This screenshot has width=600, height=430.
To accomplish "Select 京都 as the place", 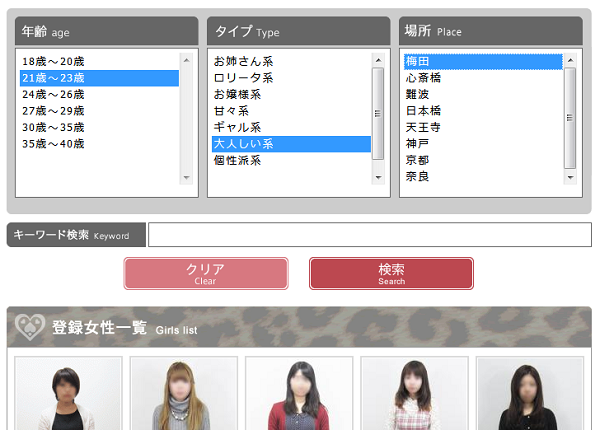I will click(417, 160).
